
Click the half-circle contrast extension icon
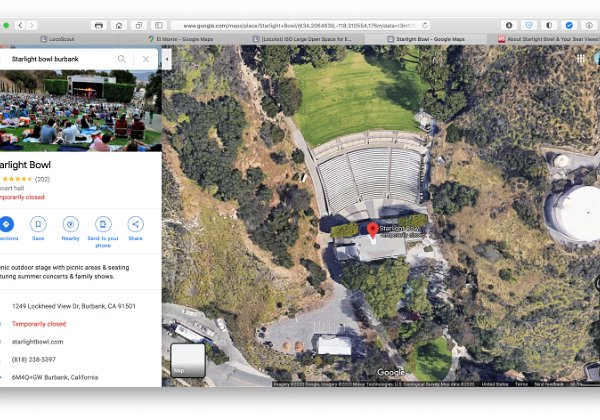549,26
